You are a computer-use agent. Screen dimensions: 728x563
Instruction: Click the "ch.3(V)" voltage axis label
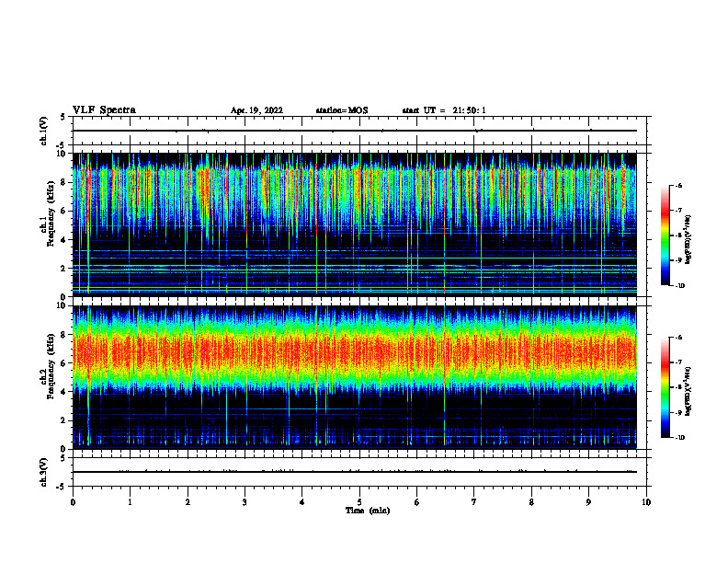point(44,473)
